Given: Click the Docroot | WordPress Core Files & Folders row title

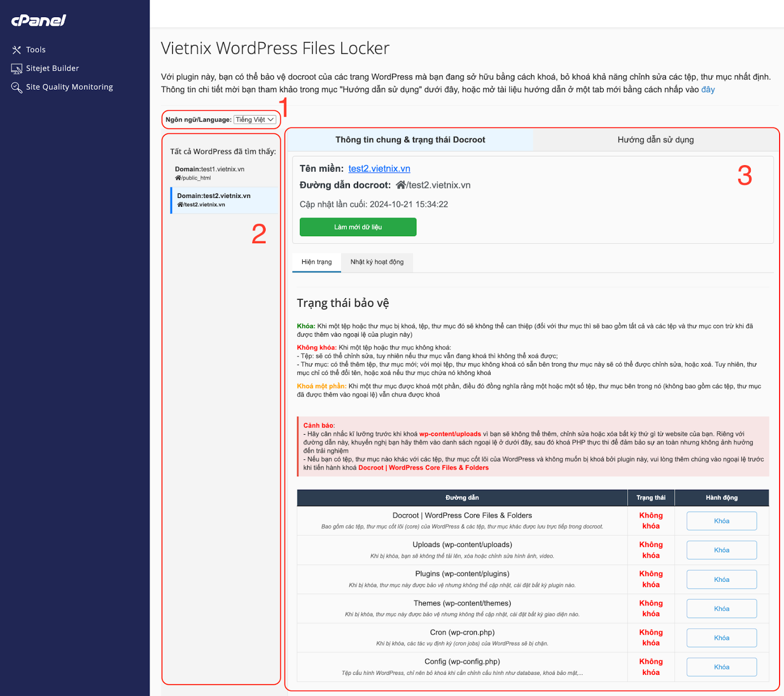Looking at the screenshot, I should point(462,515).
